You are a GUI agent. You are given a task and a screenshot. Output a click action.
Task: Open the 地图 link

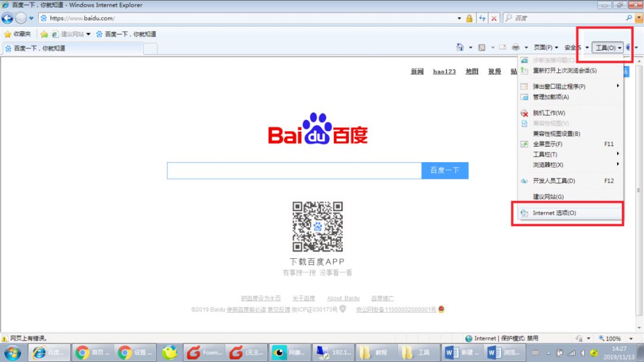(472, 72)
